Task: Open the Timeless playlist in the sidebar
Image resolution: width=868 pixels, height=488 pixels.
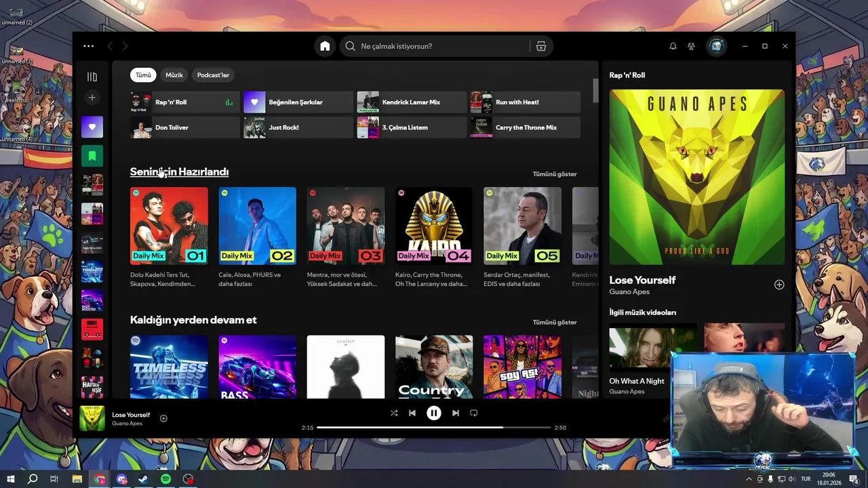Action: point(92,272)
